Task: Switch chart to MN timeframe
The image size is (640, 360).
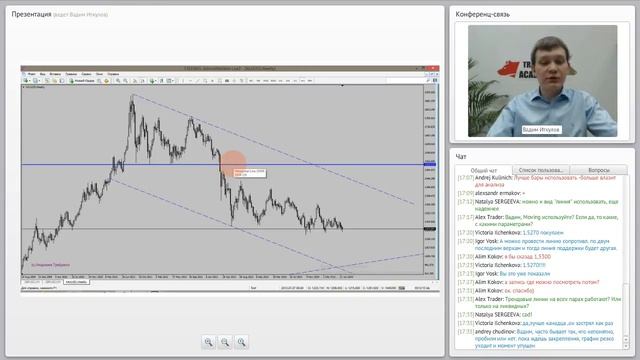Action: (310, 81)
